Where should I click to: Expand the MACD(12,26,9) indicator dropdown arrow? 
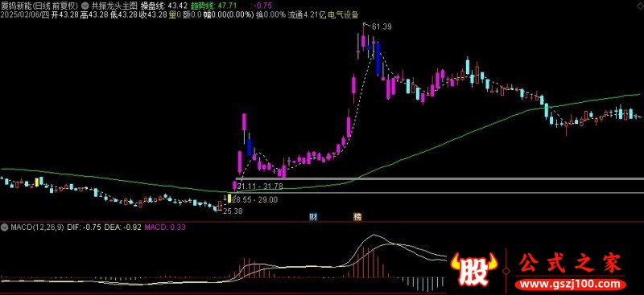[5, 227]
